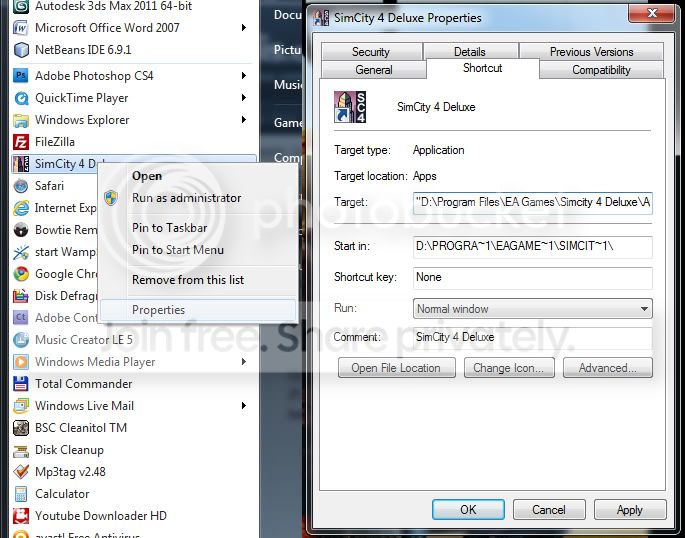Confirm with the OK button

(468, 510)
